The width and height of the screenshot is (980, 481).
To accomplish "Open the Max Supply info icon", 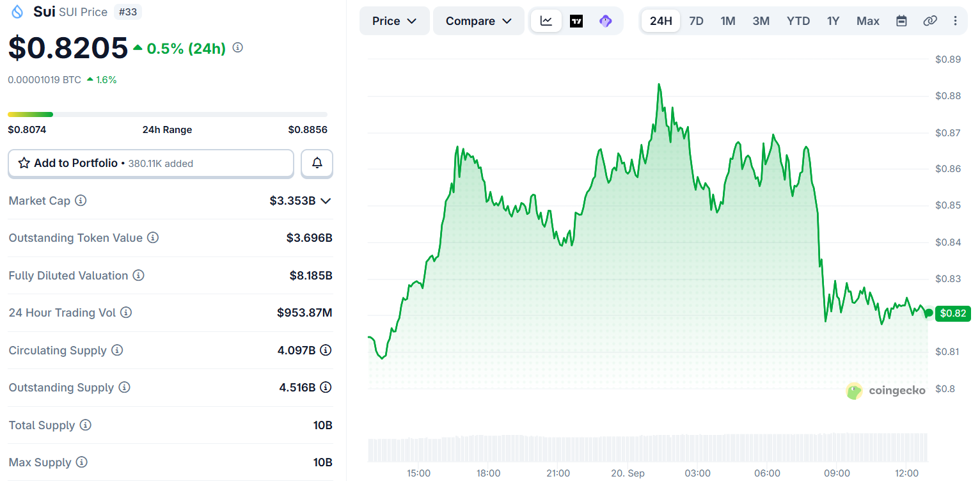I will coord(81,462).
